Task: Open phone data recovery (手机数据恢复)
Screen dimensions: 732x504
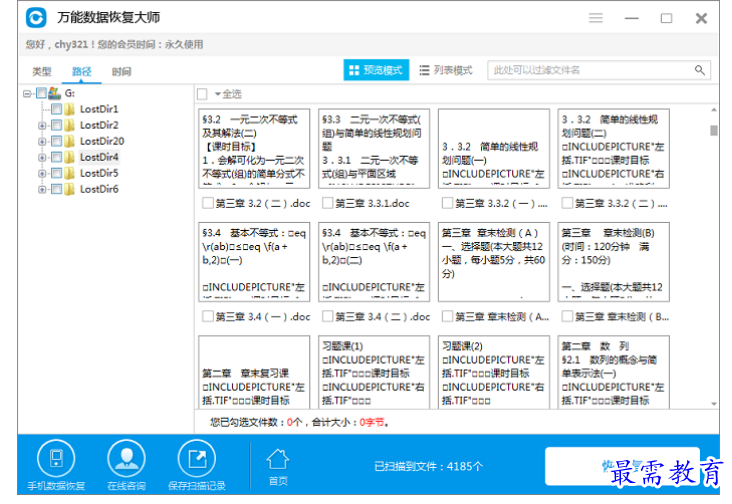Action: click(x=56, y=465)
